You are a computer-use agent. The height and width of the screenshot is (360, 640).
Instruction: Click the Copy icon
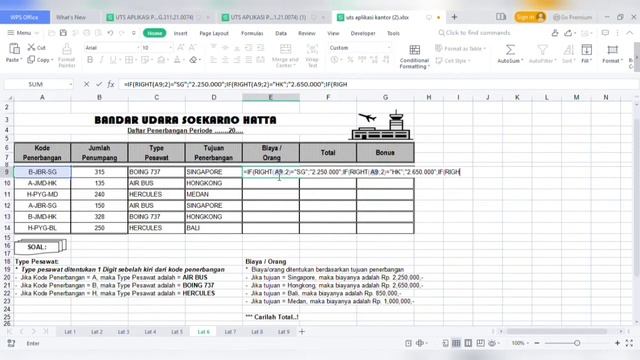31,60
